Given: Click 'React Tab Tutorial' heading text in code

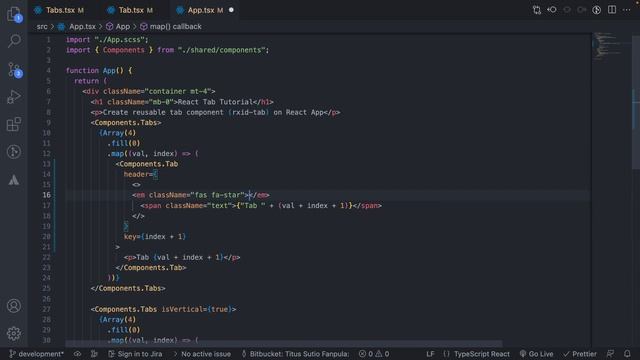Looking at the screenshot, I should 215,102.
